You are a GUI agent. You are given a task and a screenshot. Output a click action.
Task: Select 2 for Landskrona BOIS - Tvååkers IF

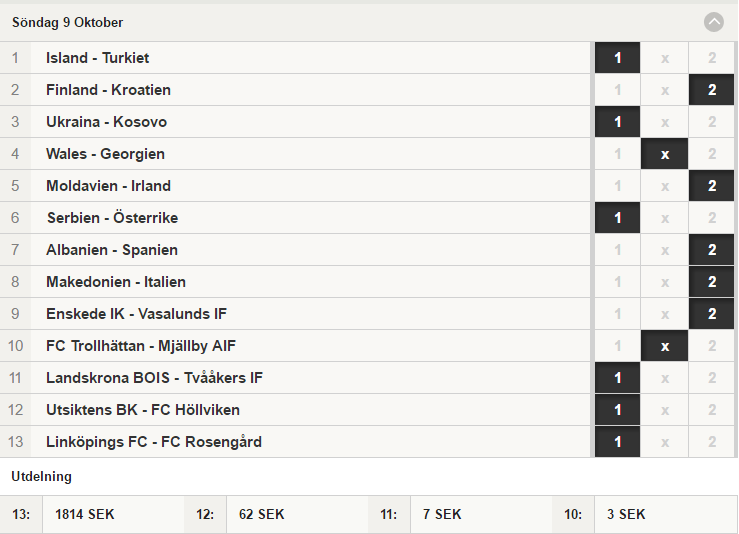(x=712, y=378)
